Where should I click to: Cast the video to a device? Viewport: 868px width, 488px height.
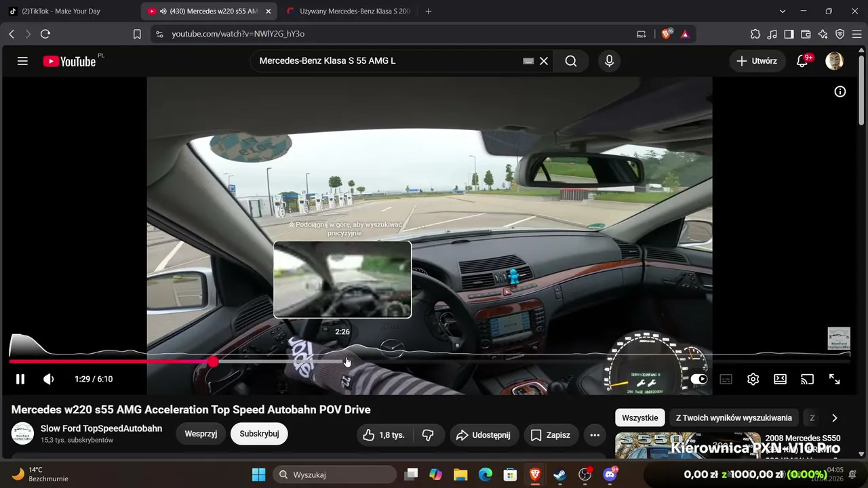[x=807, y=379]
